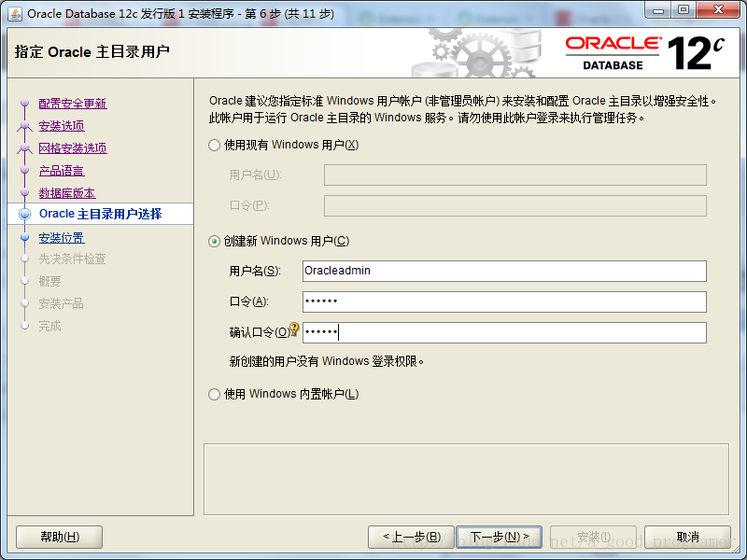Open the 配置安全更新 step link
This screenshot has width=747, height=560.
[x=73, y=104]
